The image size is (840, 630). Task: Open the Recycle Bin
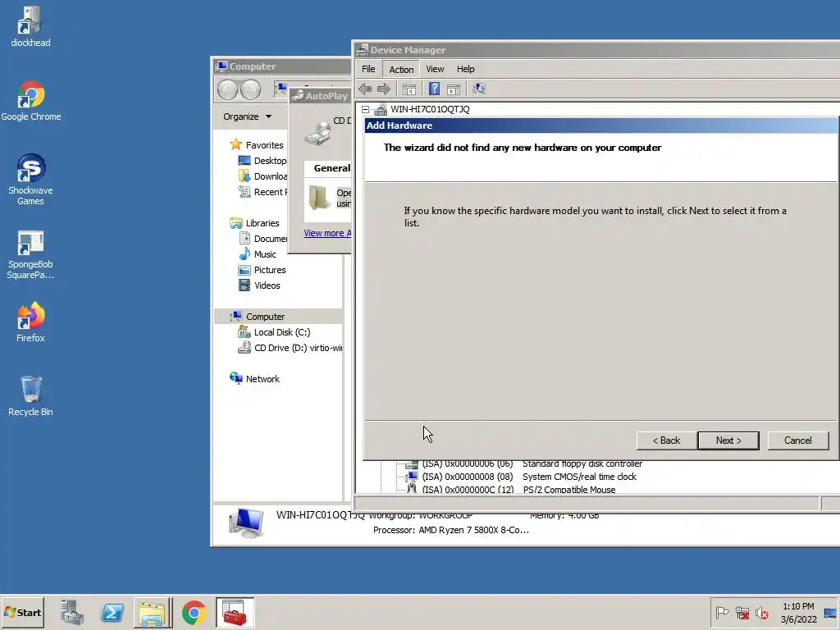click(30, 396)
